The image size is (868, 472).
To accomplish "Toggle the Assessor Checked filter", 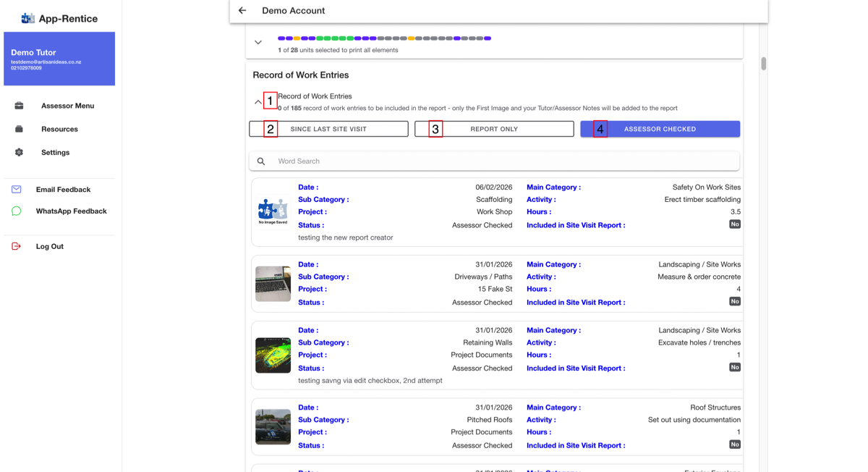I will (x=660, y=129).
